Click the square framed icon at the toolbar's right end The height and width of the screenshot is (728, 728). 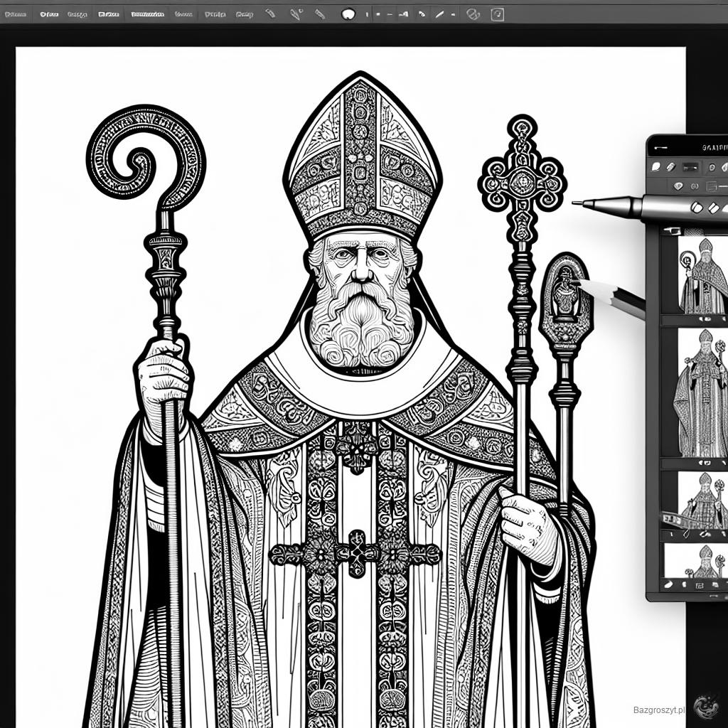tap(497, 14)
